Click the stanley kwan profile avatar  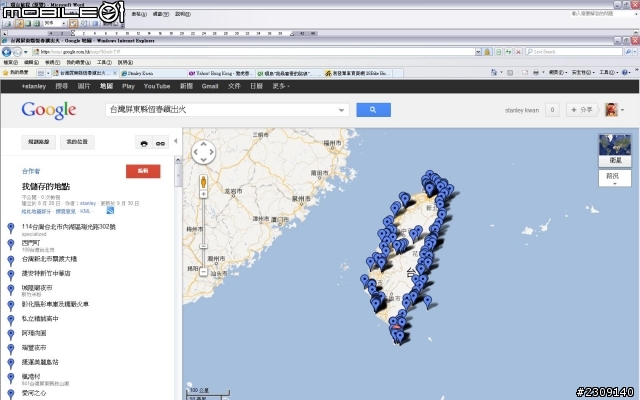click(x=611, y=110)
